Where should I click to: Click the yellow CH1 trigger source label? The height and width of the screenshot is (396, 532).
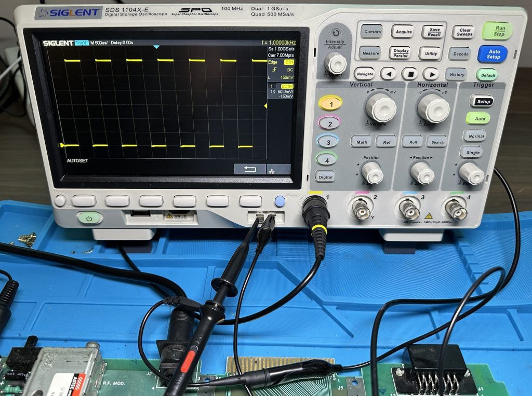click(x=289, y=62)
